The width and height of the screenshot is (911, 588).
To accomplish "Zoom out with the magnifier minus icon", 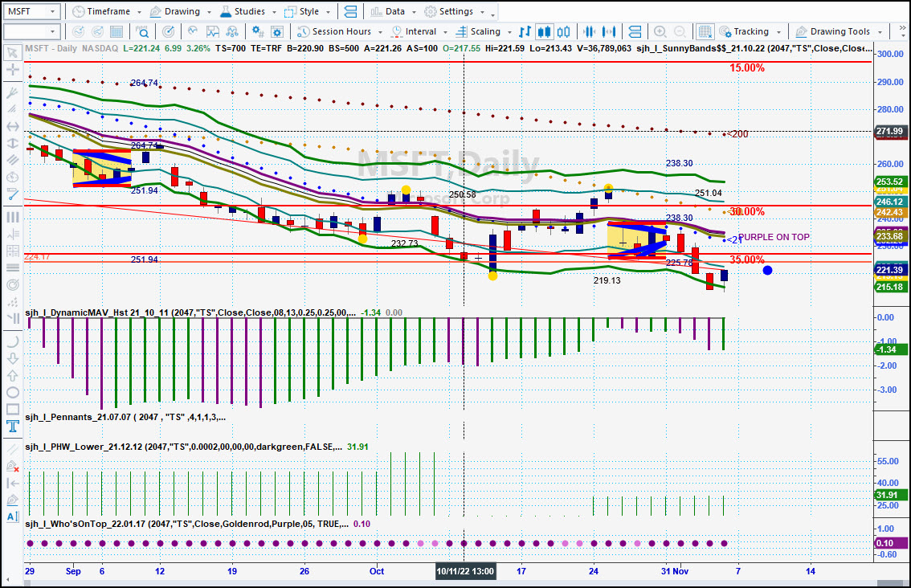I will 679,31.
